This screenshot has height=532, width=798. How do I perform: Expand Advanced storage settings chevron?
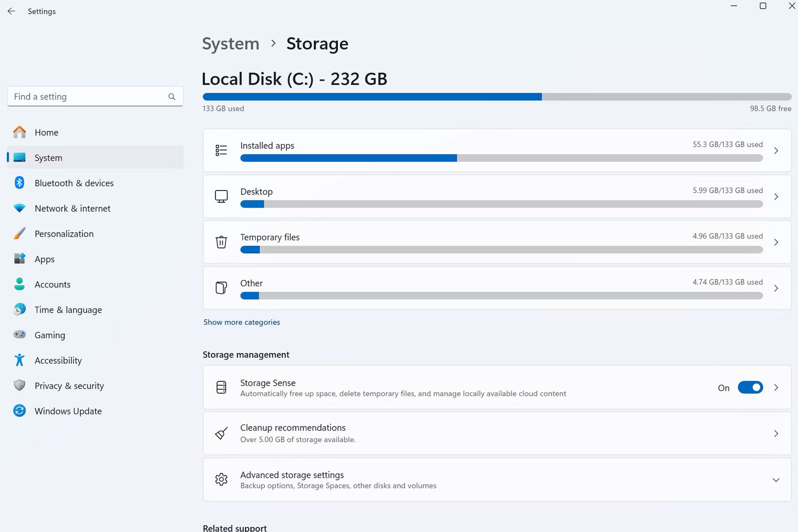pyautogui.click(x=776, y=480)
